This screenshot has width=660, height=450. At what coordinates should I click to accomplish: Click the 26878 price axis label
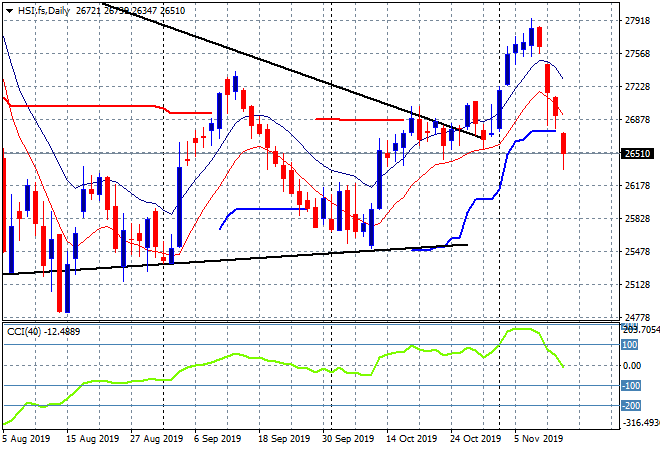pyautogui.click(x=637, y=120)
